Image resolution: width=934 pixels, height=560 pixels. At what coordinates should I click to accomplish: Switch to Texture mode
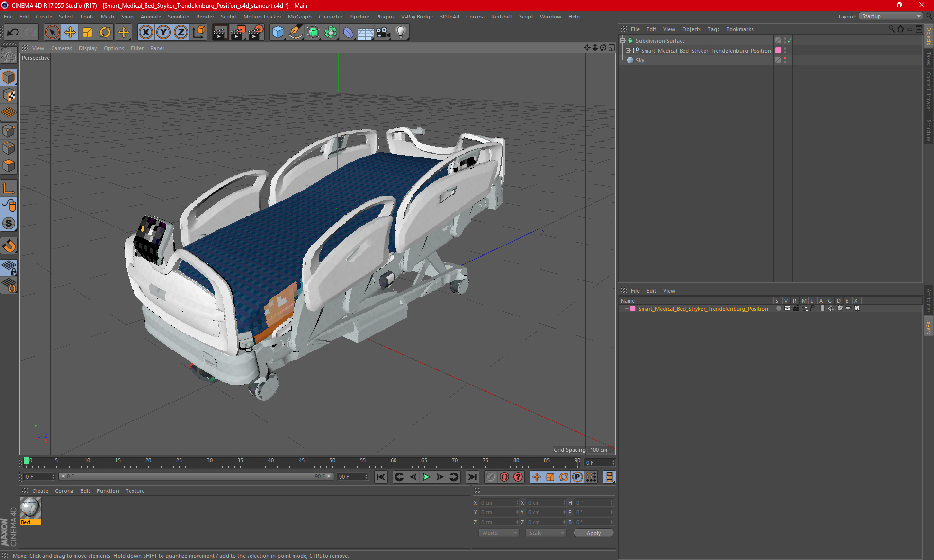pyautogui.click(x=9, y=95)
